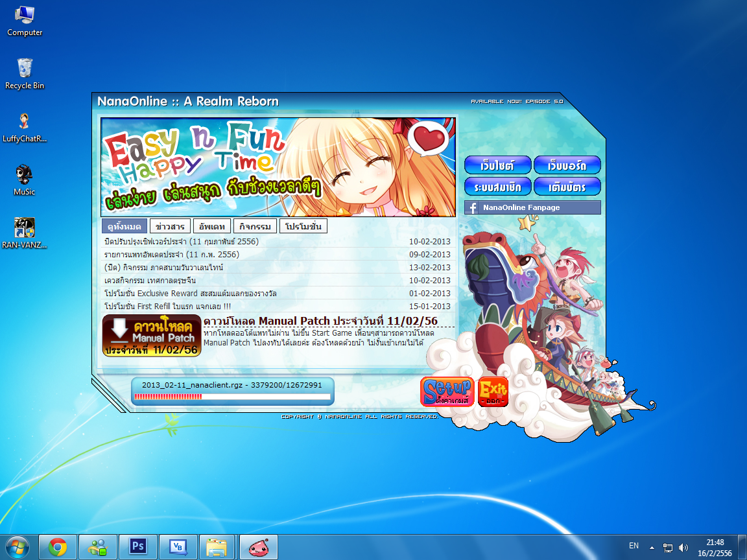Open Google Chrome from the taskbar
747x560 pixels.
(57, 548)
